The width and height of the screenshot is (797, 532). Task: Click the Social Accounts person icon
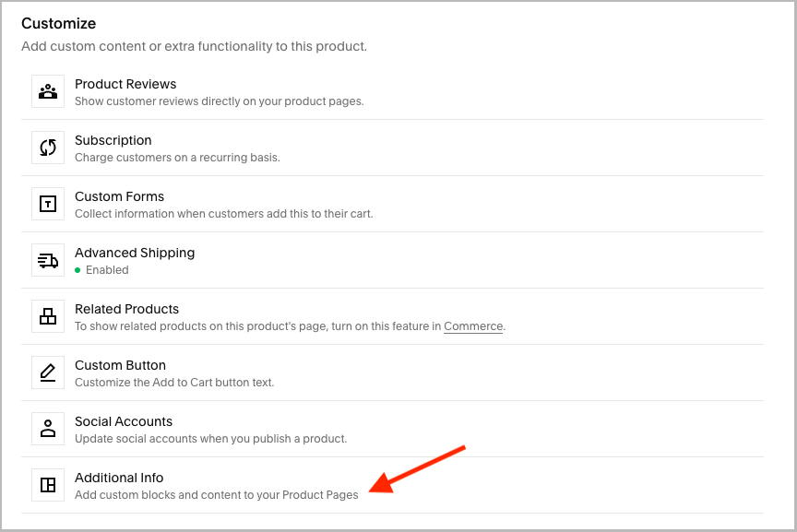click(48, 429)
